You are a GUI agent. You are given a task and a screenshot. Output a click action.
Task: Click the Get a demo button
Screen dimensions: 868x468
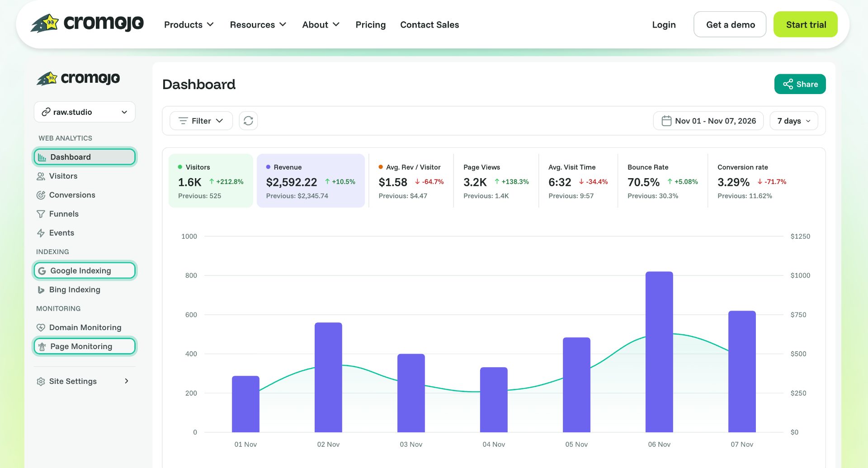tap(730, 24)
